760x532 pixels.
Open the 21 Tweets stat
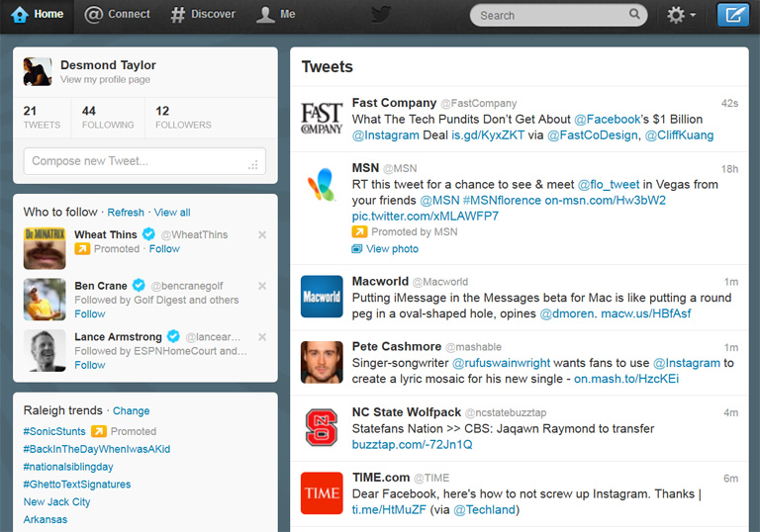pyautogui.click(x=42, y=118)
